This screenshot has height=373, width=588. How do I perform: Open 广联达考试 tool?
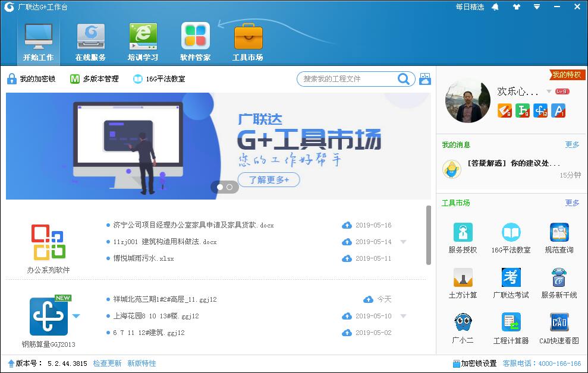click(511, 283)
